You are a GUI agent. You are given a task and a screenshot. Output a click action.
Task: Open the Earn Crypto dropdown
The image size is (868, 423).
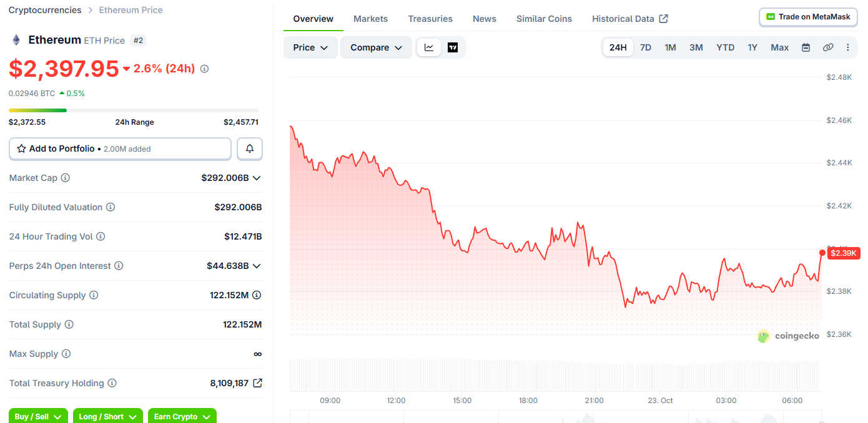tap(182, 416)
